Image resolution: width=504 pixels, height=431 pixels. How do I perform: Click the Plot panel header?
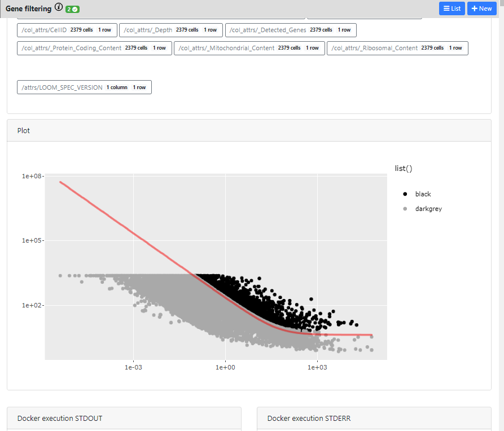coord(249,130)
